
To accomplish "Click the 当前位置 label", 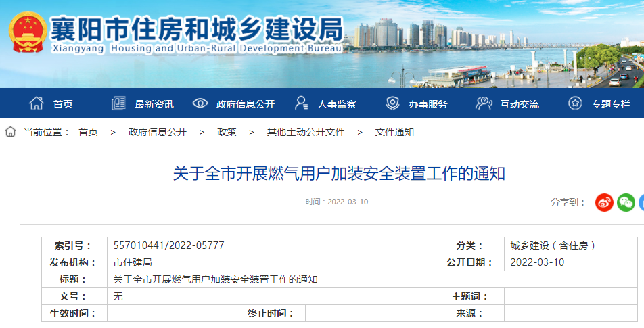I will click(46, 132).
